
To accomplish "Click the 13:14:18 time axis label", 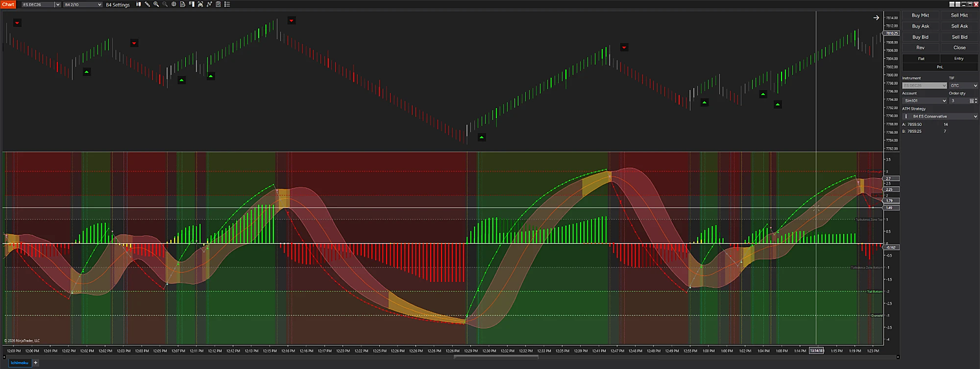I will click(816, 351).
